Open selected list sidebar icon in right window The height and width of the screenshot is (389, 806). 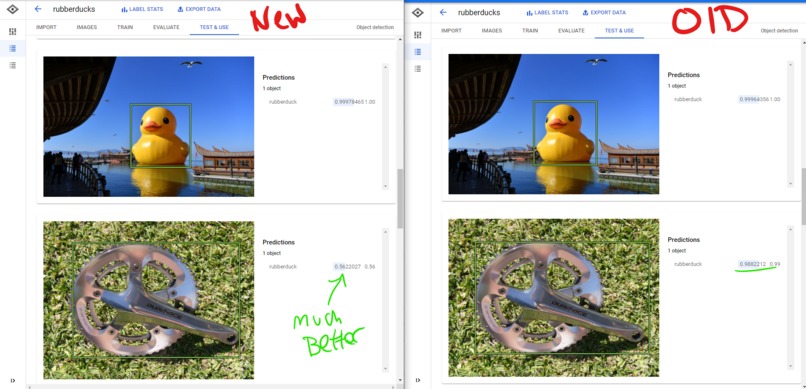[418, 52]
